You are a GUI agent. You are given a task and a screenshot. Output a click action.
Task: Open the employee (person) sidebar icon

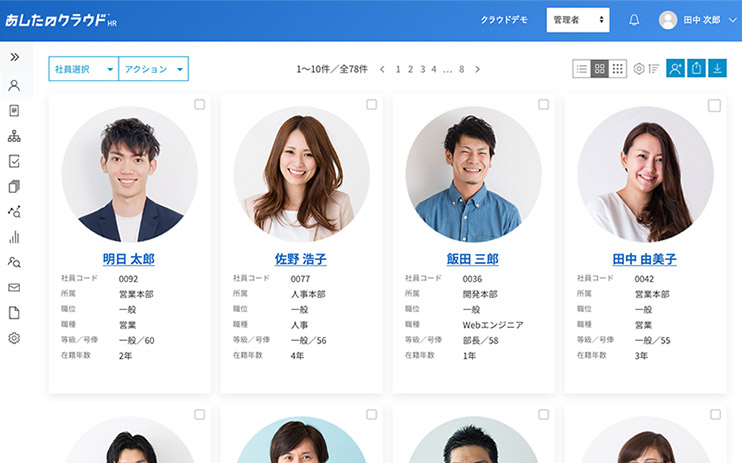click(x=14, y=85)
